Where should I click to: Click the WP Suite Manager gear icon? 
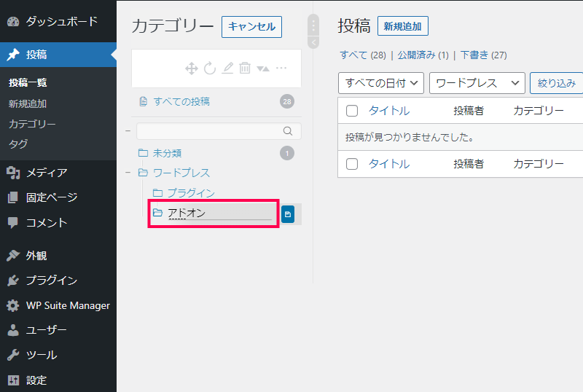pos(12,305)
